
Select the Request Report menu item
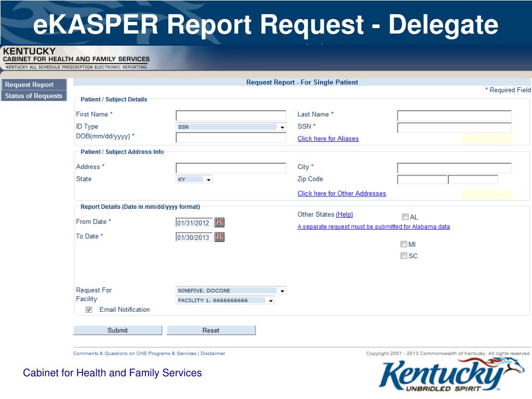click(34, 85)
